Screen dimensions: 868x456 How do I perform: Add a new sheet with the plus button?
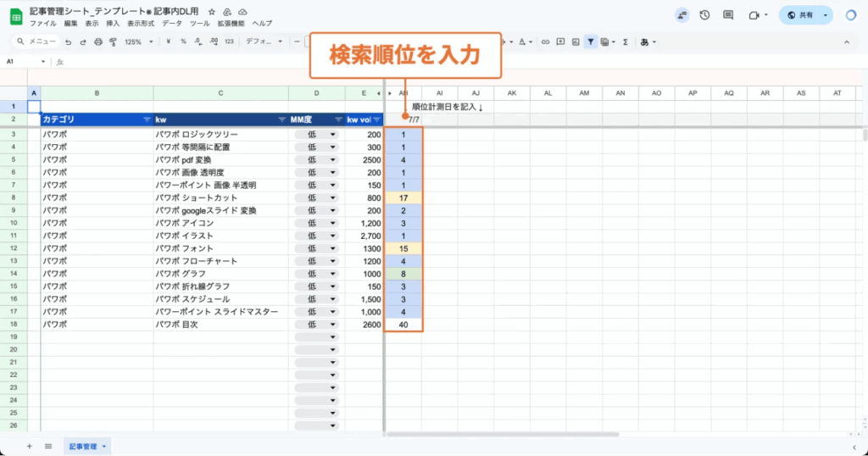29,446
